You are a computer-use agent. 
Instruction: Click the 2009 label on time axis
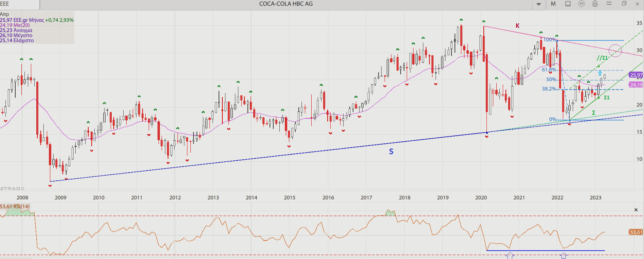pos(60,198)
